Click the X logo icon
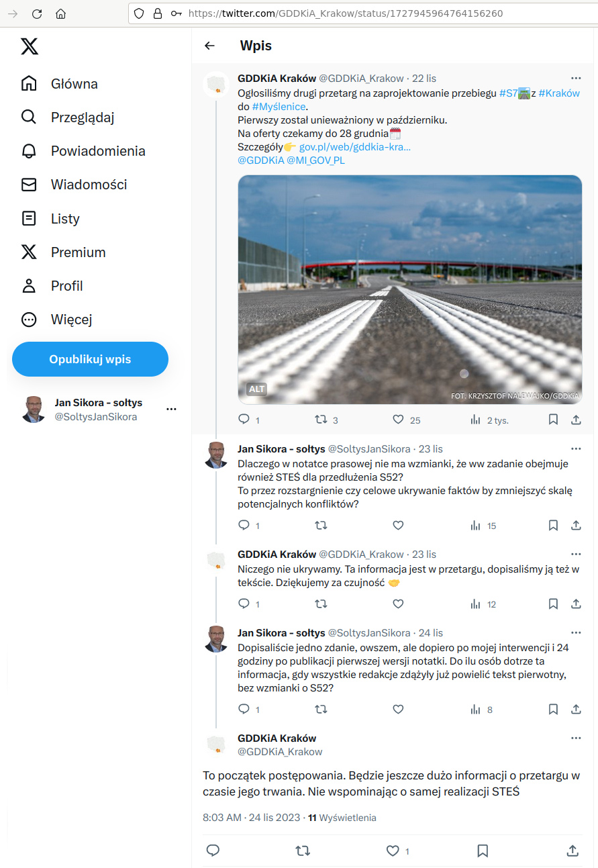 coord(30,46)
